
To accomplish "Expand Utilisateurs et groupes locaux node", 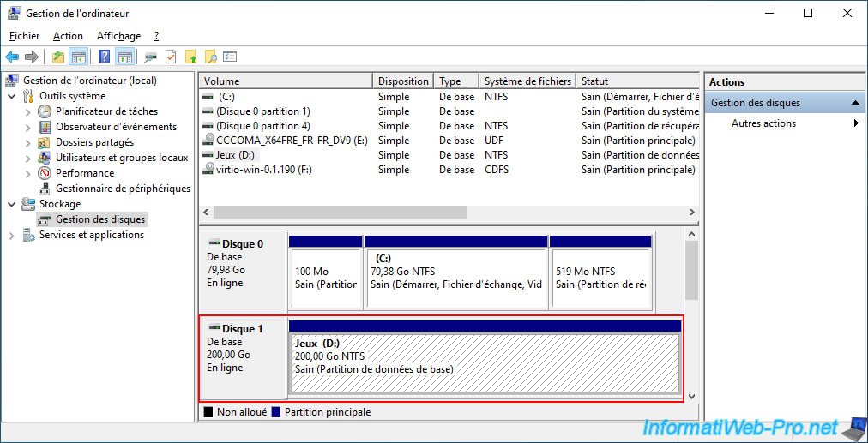I will click(x=28, y=158).
